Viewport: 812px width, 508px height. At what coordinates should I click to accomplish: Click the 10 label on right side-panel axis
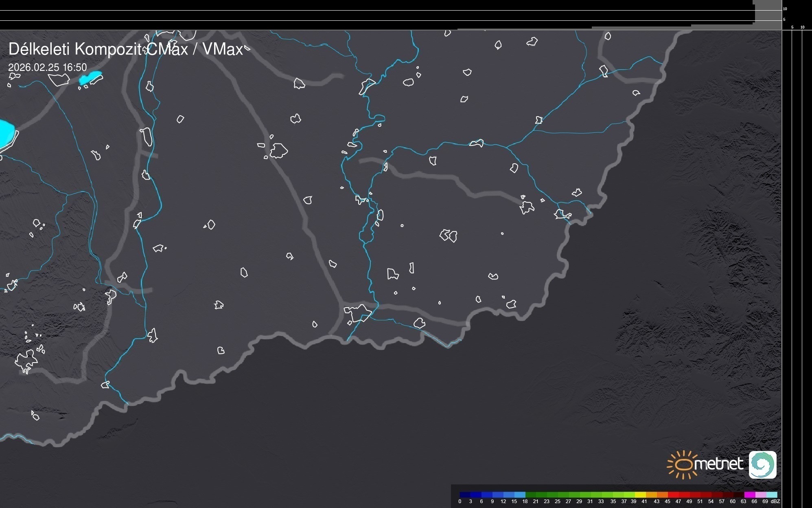tap(803, 27)
